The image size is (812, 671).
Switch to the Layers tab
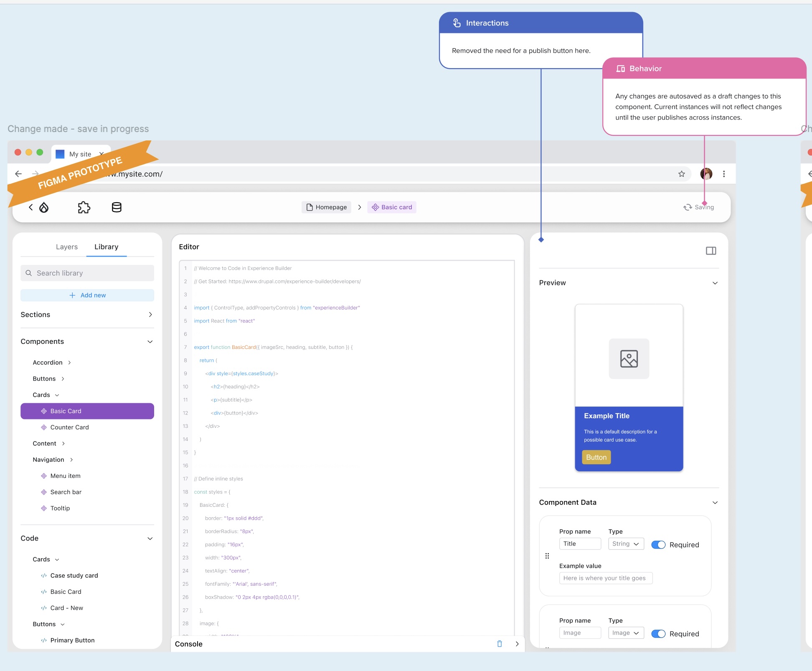click(67, 247)
